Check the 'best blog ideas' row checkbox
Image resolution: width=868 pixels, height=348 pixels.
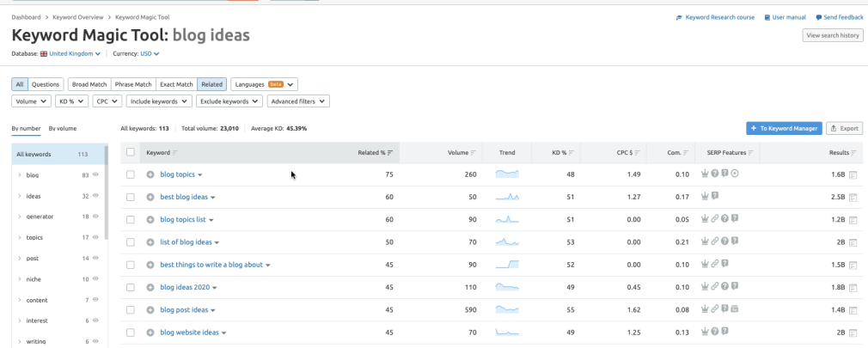[131, 197]
